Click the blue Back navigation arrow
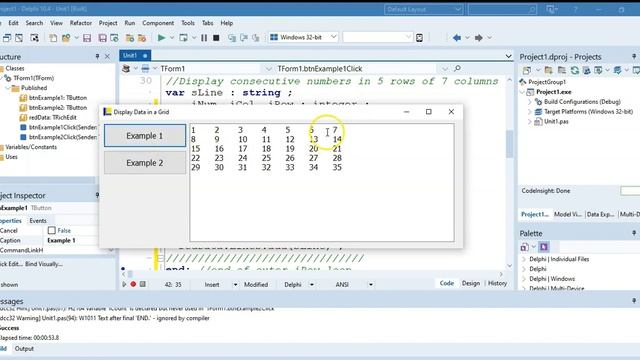Image resolution: width=640 pixels, height=360 pixels. pyautogui.click(x=457, y=38)
